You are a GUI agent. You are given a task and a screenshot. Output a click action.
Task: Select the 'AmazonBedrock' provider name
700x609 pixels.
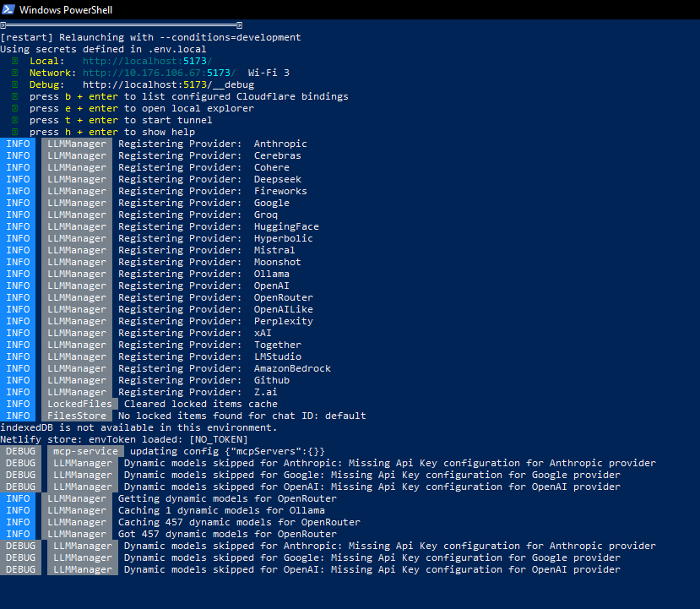(292, 369)
